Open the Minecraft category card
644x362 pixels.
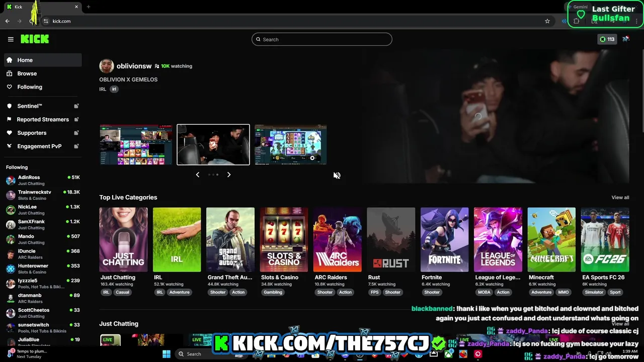551,240
